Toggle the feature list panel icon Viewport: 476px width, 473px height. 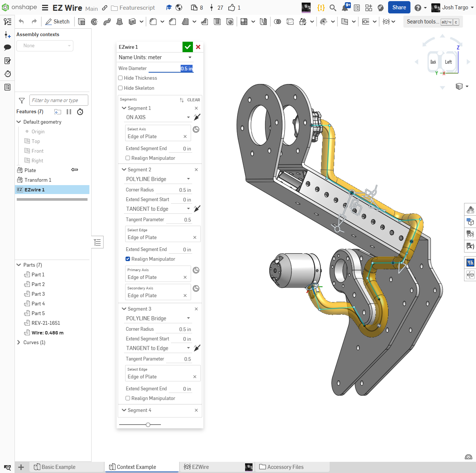(98, 242)
